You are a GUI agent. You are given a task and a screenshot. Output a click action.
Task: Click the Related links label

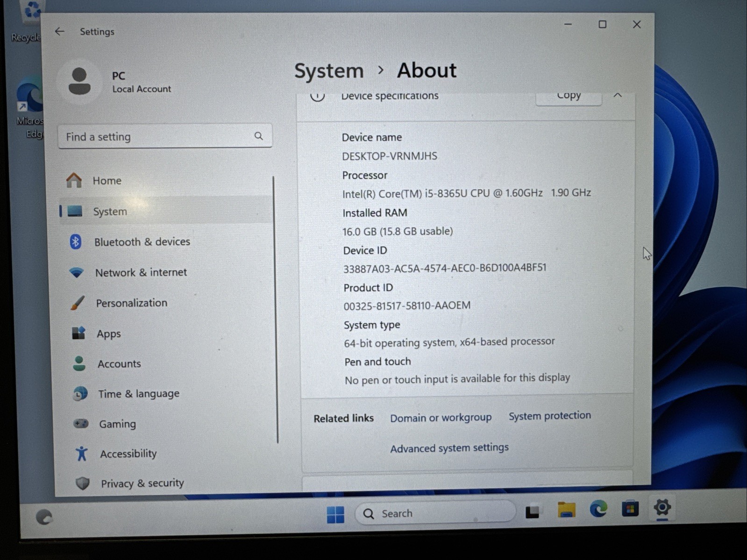tap(343, 418)
